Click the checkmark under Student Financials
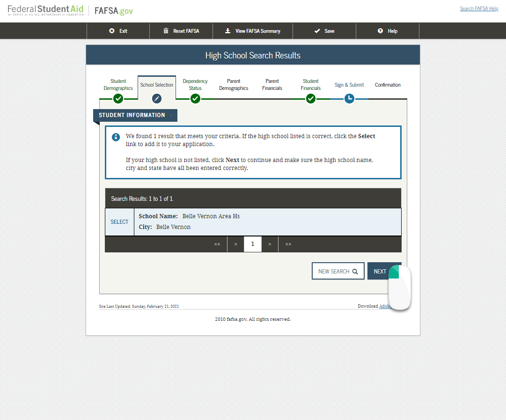The height and width of the screenshot is (420, 506). (311, 99)
